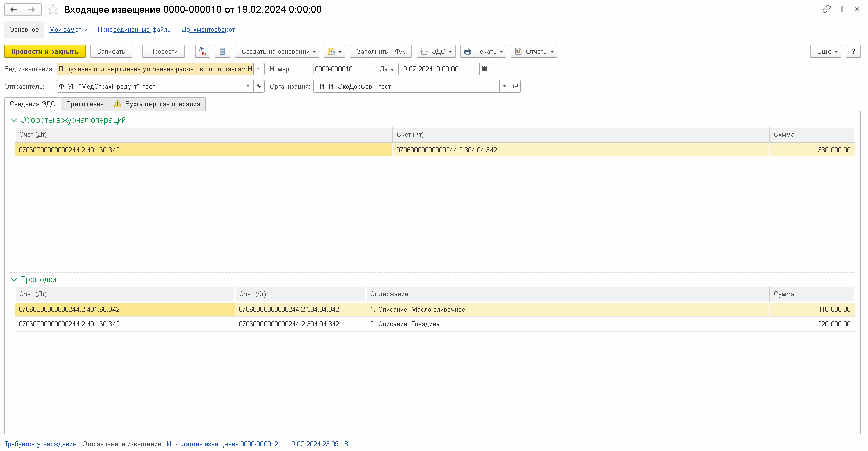
Task: Open the Создать на основании dropdown
Action: coord(277,51)
